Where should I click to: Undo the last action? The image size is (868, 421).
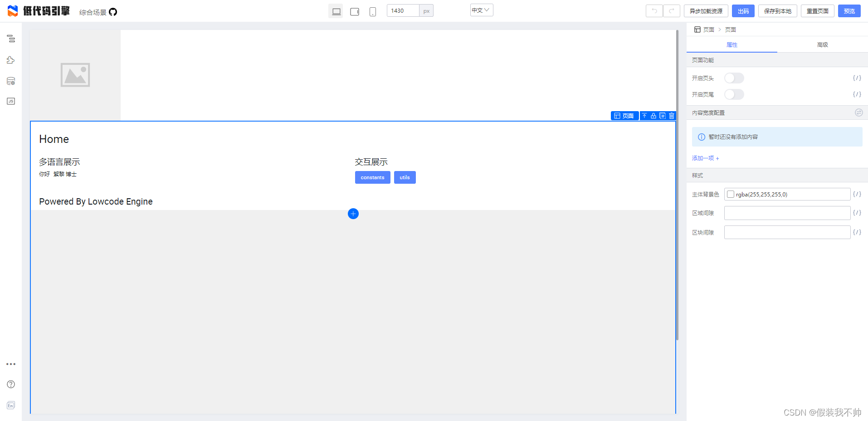click(x=654, y=11)
